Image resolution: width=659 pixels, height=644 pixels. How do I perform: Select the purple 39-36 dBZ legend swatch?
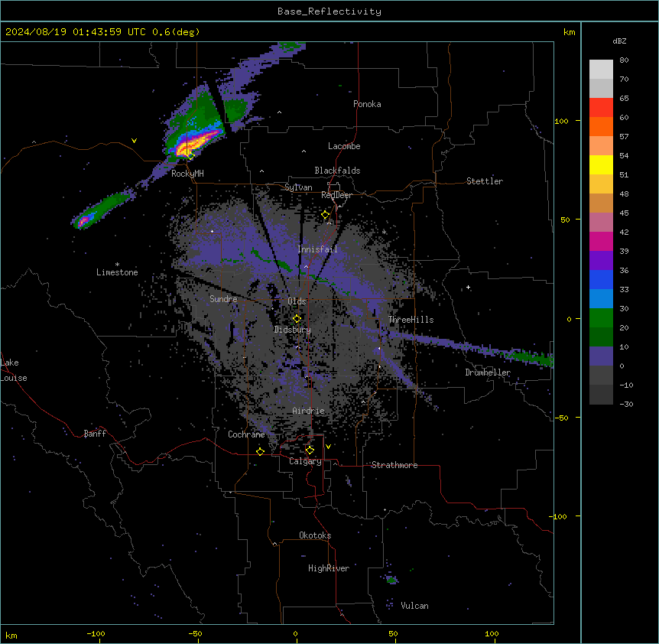(x=601, y=261)
